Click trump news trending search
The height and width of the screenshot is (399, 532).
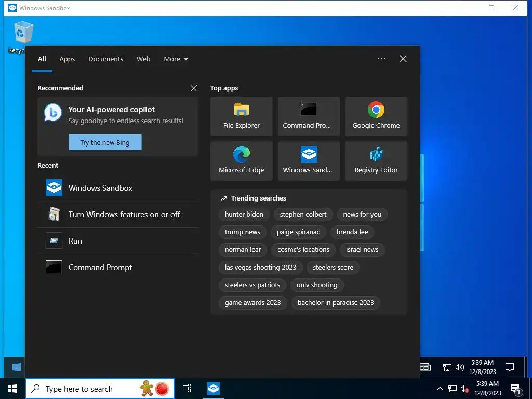(242, 232)
